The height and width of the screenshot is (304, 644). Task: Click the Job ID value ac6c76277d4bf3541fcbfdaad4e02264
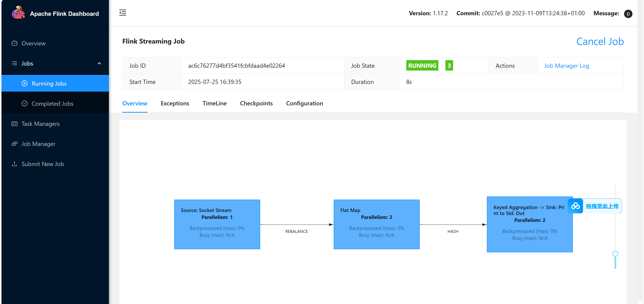(236, 66)
